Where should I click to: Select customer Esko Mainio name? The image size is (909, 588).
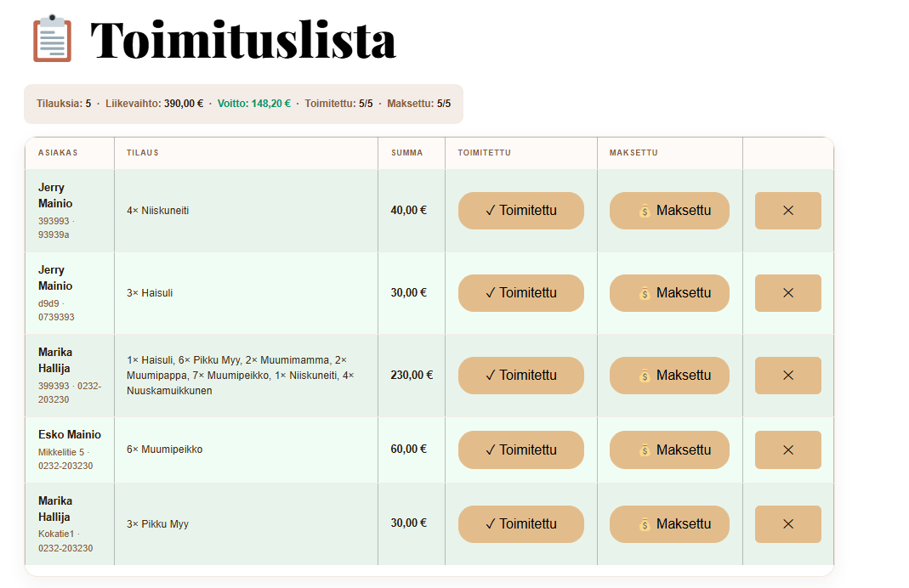[x=70, y=434]
